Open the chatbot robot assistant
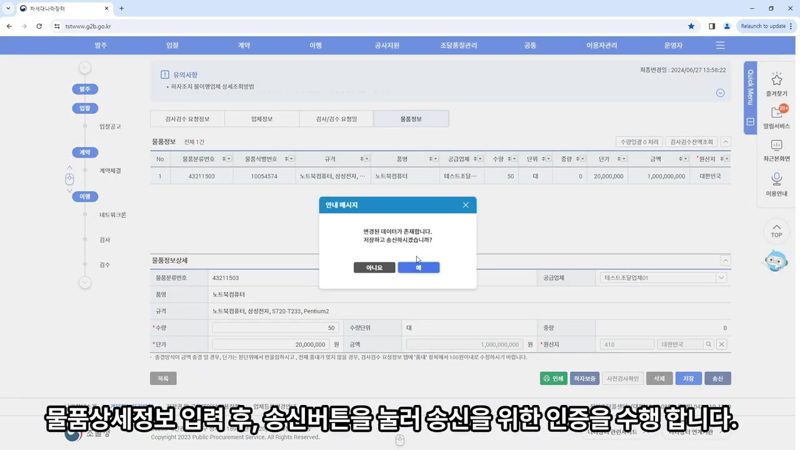The height and width of the screenshot is (450, 800). pos(776,261)
